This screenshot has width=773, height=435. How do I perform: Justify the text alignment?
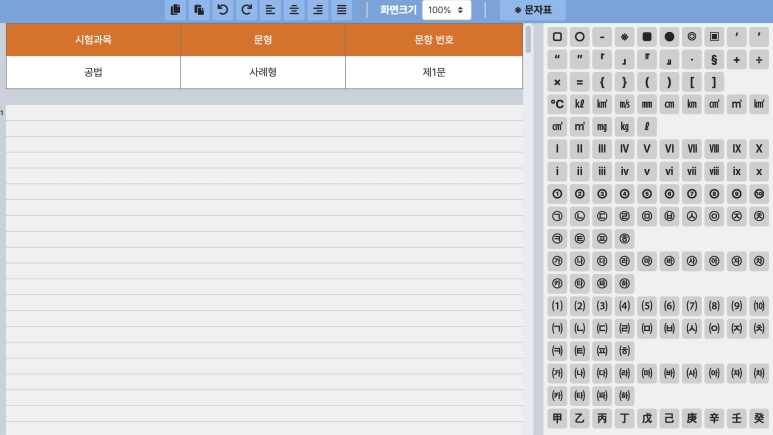coord(341,10)
